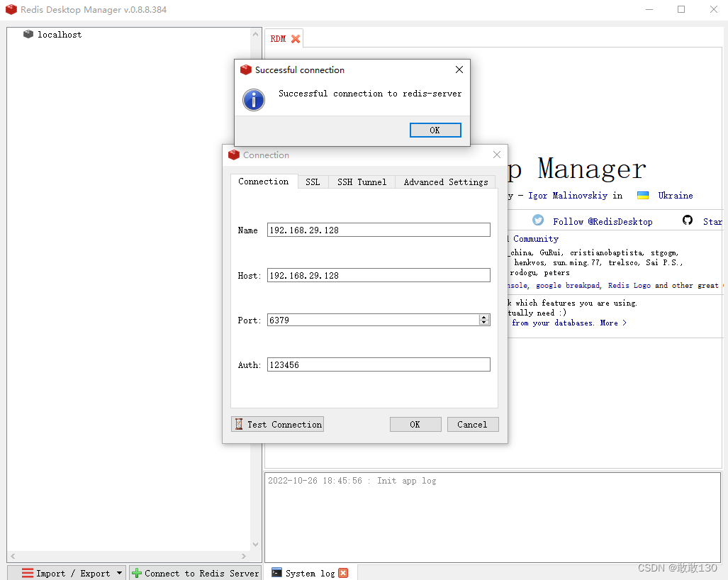Click red Redis icon in Connection dialog title

tap(233, 155)
